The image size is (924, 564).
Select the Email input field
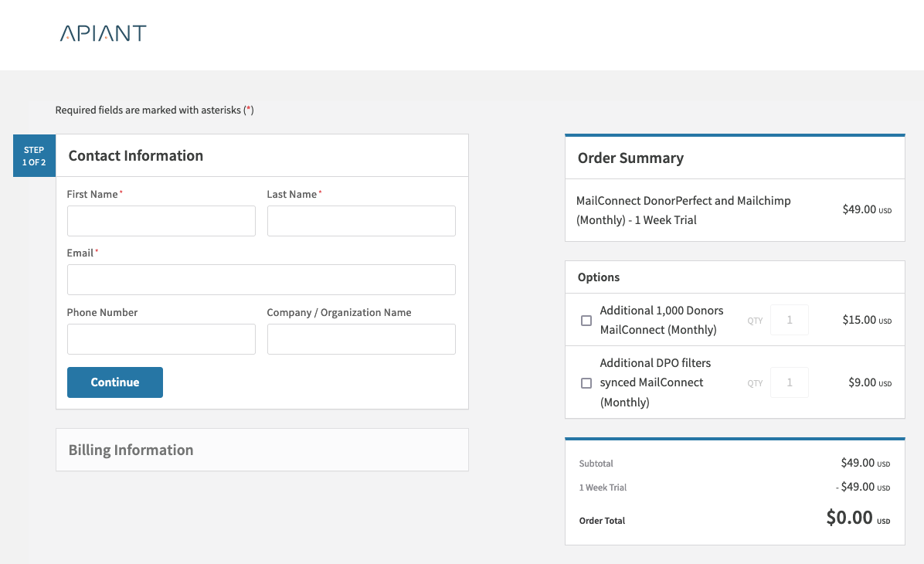coord(261,280)
